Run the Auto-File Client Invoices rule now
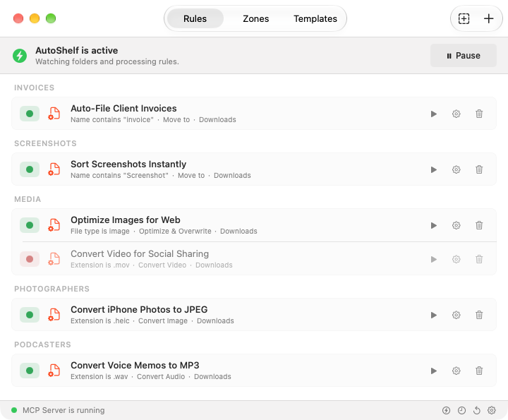This screenshot has height=420, width=508. pos(433,114)
